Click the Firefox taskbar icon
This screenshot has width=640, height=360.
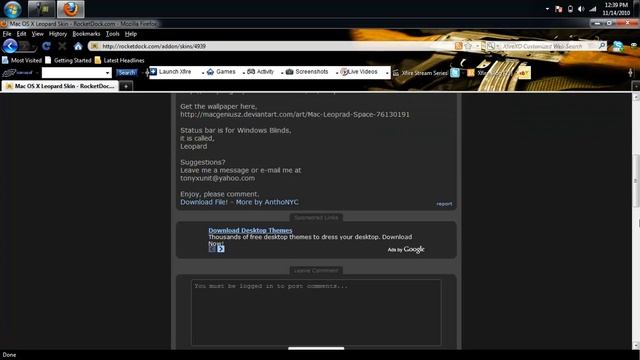(x=71, y=9)
